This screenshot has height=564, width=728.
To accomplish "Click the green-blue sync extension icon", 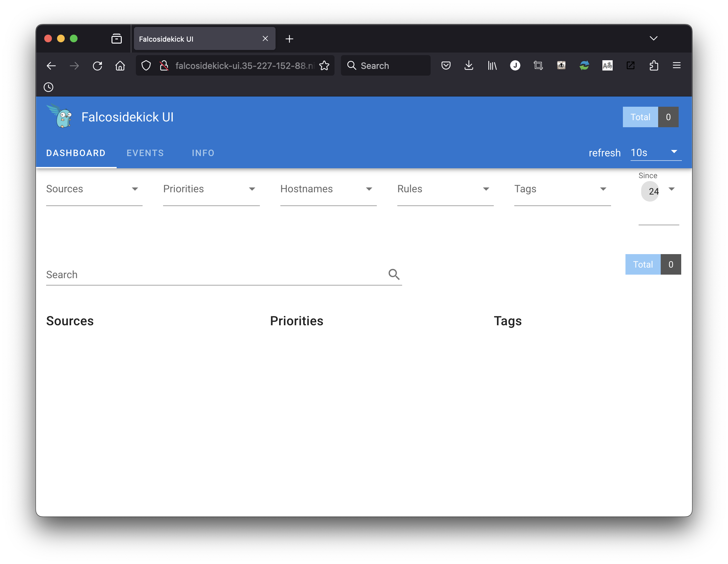I will point(584,65).
